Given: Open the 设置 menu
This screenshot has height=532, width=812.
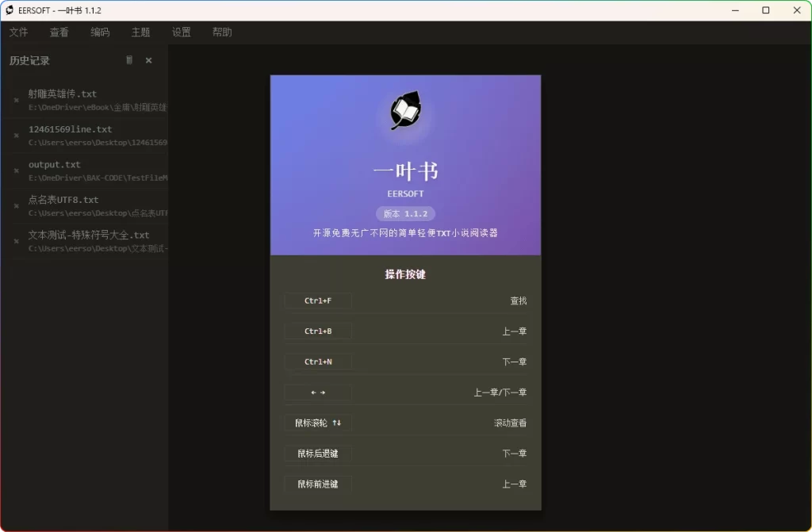Looking at the screenshot, I should point(181,33).
